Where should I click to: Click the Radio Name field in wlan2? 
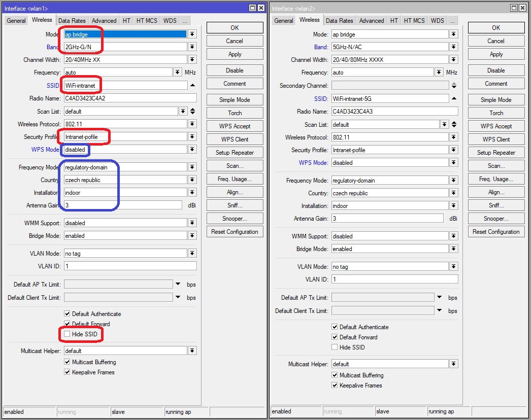click(x=394, y=111)
